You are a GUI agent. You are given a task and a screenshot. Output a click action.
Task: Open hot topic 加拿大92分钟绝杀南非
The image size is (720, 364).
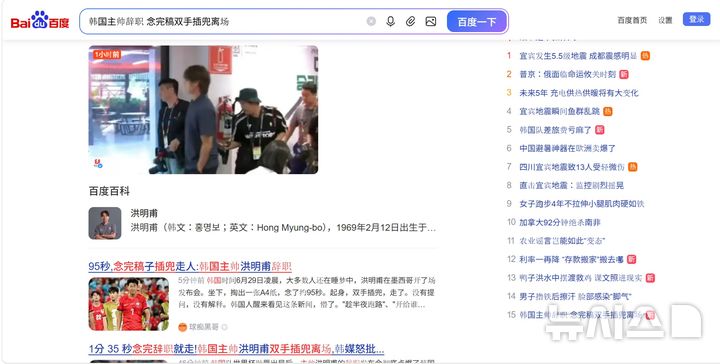coord(560,222)
